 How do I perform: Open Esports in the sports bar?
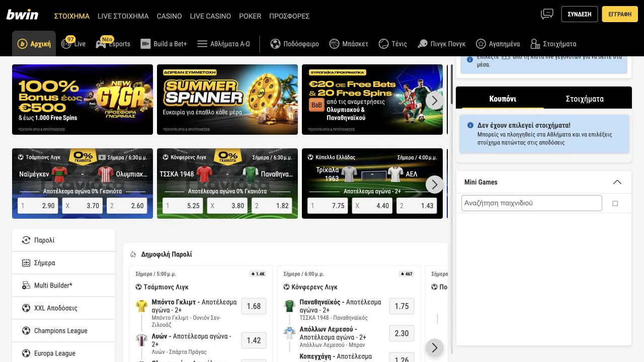(x=113, y=44)
